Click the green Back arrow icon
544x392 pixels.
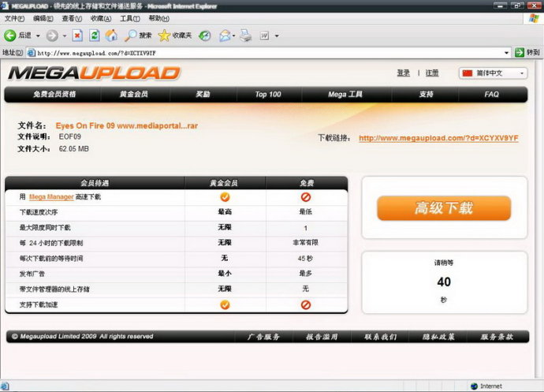click(10, 35)
